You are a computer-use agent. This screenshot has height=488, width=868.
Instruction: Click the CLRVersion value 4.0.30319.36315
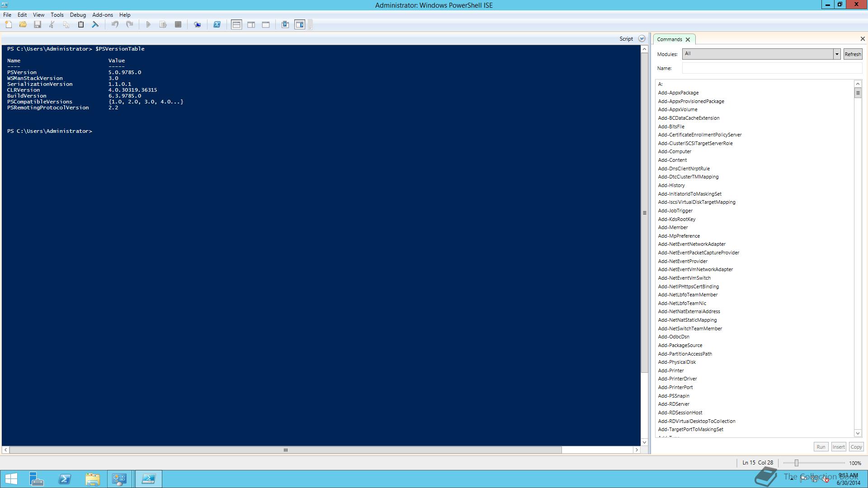(x=132, y=90)
